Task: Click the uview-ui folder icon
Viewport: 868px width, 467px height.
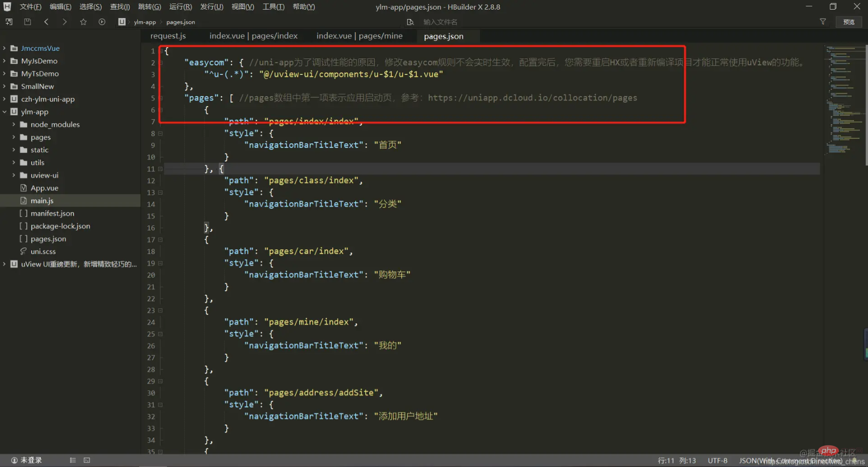Action: click(x=24, y=175)
